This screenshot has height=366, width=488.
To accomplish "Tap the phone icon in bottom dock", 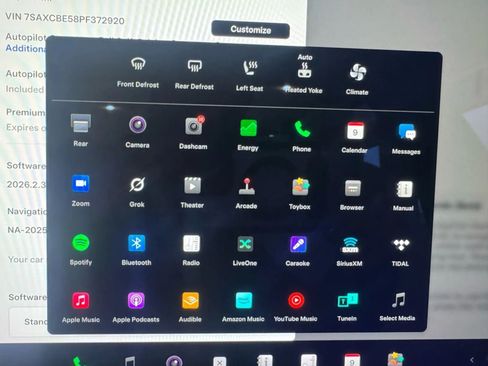I will pos(79,361).
